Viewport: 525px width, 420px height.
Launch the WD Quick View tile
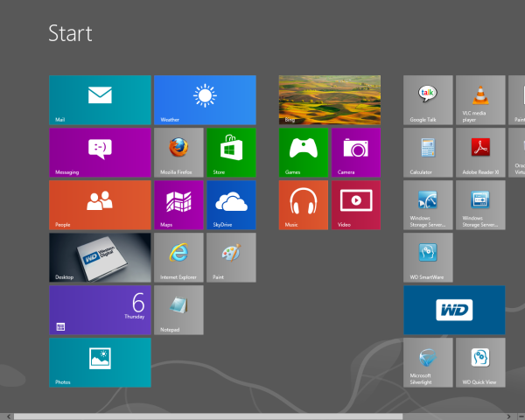[x=480, y=363]
